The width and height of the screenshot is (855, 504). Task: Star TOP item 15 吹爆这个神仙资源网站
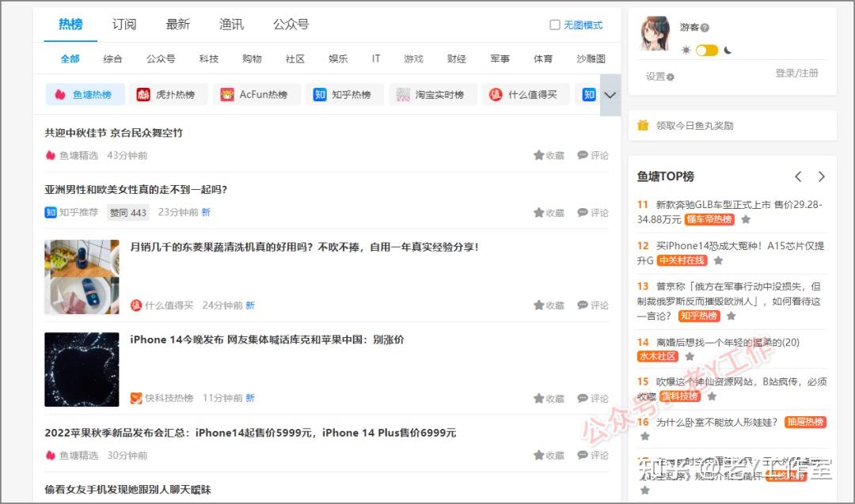pos(712,396)
